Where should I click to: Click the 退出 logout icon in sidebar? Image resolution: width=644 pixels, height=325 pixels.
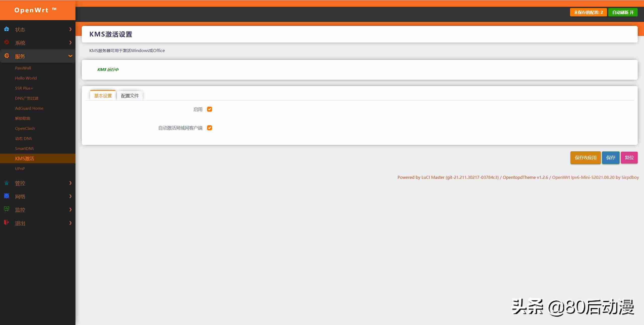pos(7,222)
